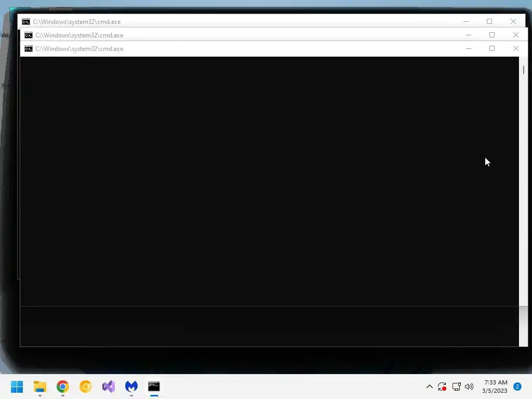532x399 pixels.
Task: Show hidden system tray icons
Action: point(429,387)
